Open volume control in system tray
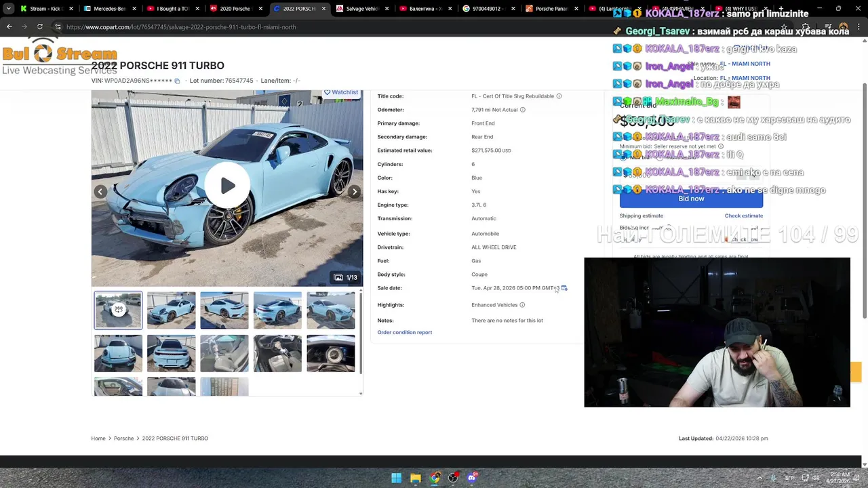This screenshot has width=868, height=488. pos(816,478)
